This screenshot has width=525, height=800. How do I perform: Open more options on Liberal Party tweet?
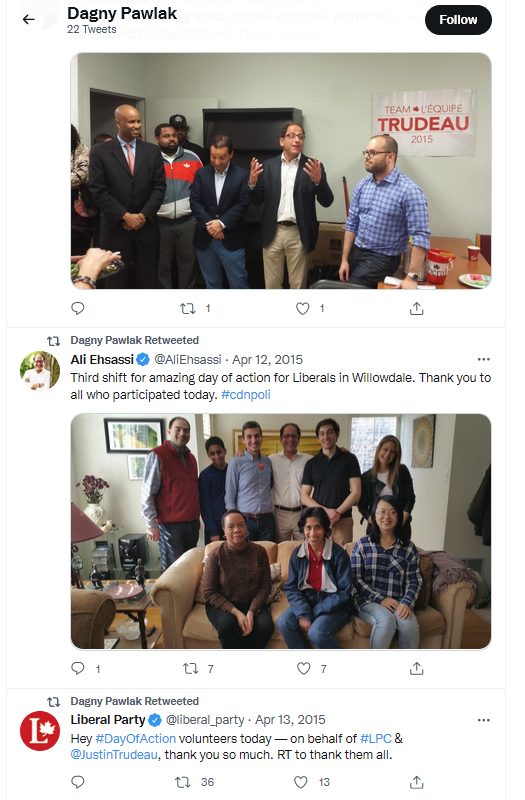(x=483, y=720)
